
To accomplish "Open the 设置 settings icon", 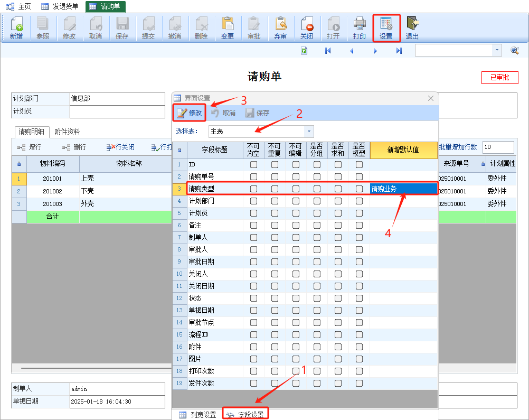I will point(386,28).
